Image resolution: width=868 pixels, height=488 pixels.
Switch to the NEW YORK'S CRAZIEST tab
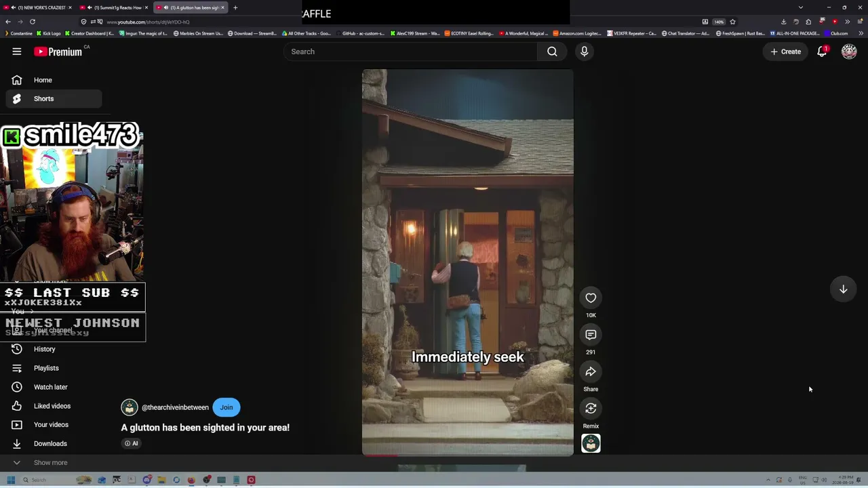[x=37, y=7]
